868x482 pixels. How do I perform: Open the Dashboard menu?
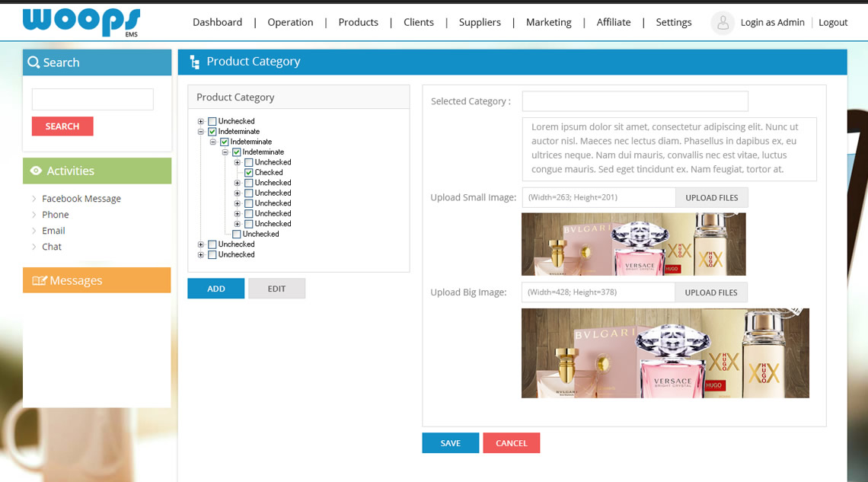pyautogui.click(x=217, y=22)
